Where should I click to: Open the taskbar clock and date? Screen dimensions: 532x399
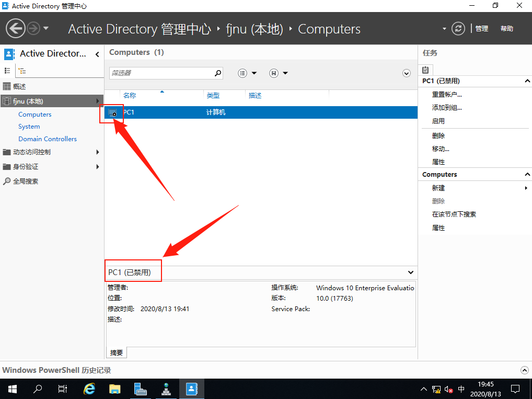tap(485, 389)
